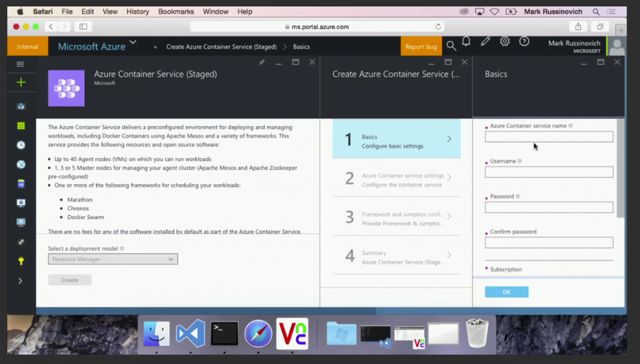Click info icon beside Azure Container service name

[570, 125]
